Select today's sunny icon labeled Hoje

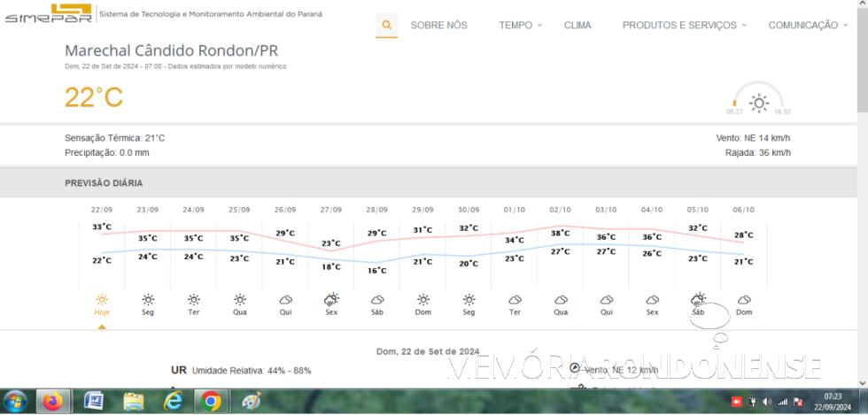coord(102,300)
